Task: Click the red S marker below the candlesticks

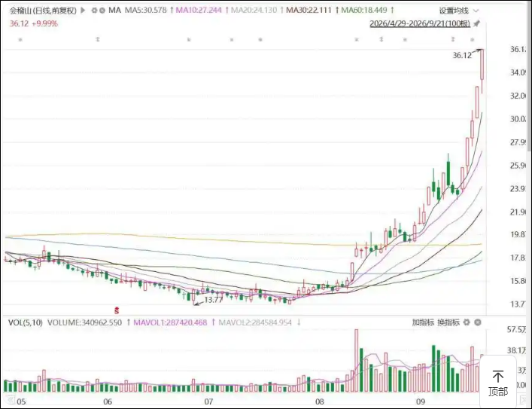Action: [x=117, y=310]
